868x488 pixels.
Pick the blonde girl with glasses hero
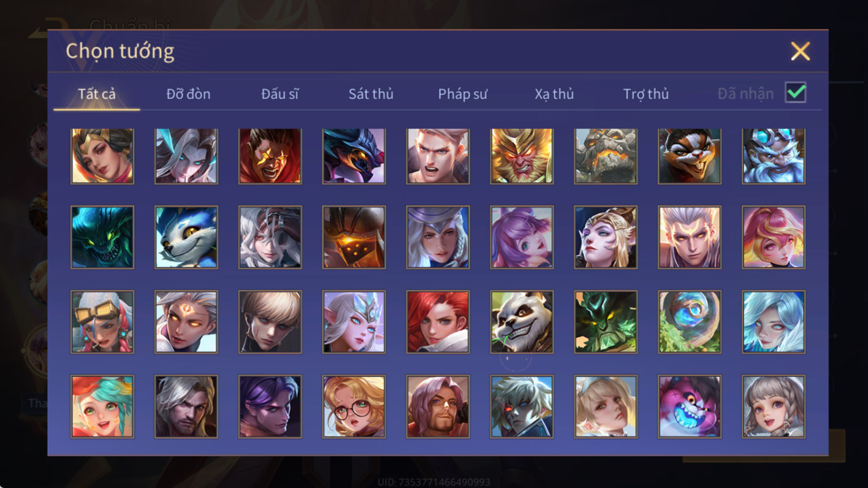point(354,406)
